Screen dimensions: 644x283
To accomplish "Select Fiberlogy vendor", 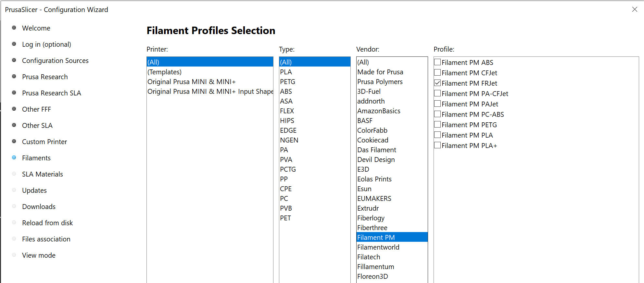I will click(x=392, y=218).
